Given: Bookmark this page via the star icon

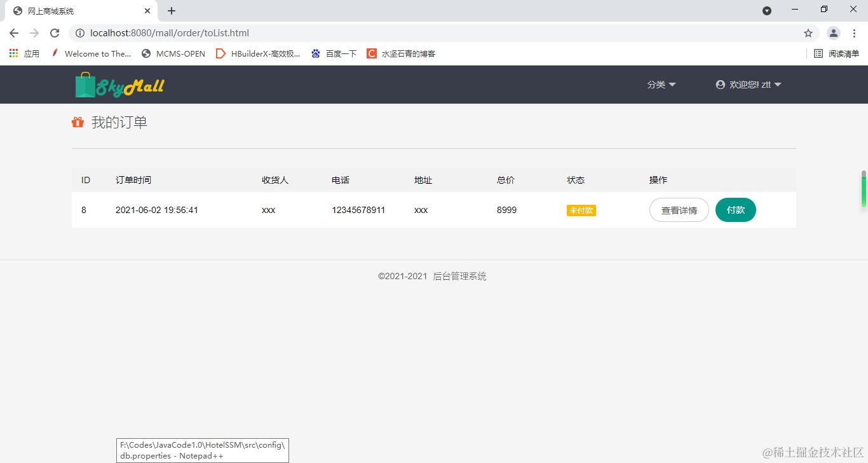Looking at the screenshot, I should point(808,33).
